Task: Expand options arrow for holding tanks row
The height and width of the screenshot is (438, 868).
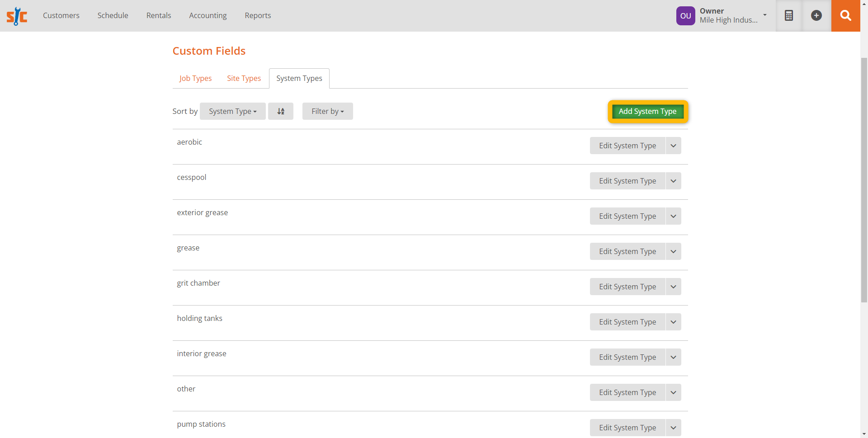Action: [x=674, y=322]
